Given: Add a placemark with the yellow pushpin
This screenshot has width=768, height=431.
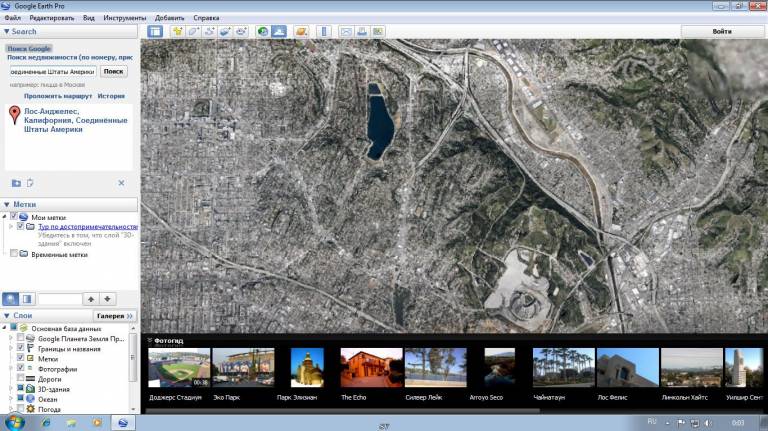Looking at the screenshot, I should [x=177, y=31].
